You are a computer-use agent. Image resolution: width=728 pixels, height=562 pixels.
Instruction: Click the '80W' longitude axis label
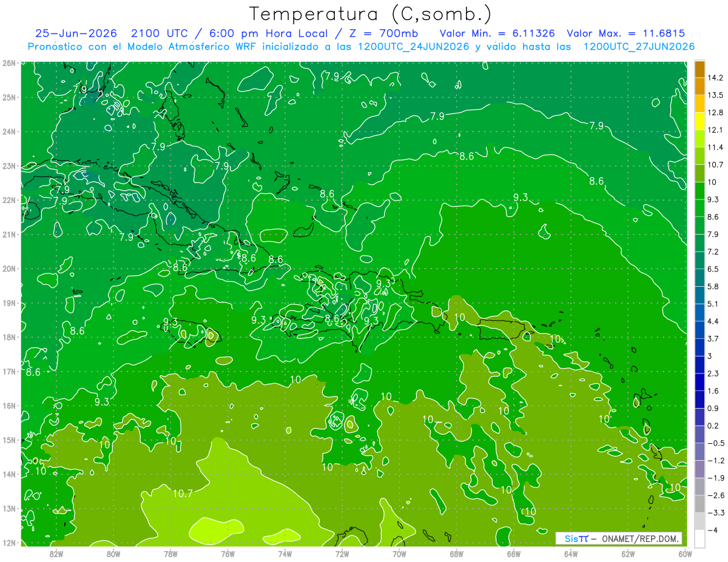pos(113,554)
